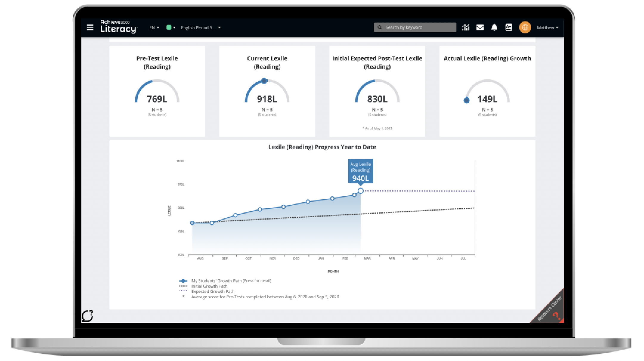
Task: Click the Actual Lexile Growth gauge dot
Action: [x=467, y=101]
